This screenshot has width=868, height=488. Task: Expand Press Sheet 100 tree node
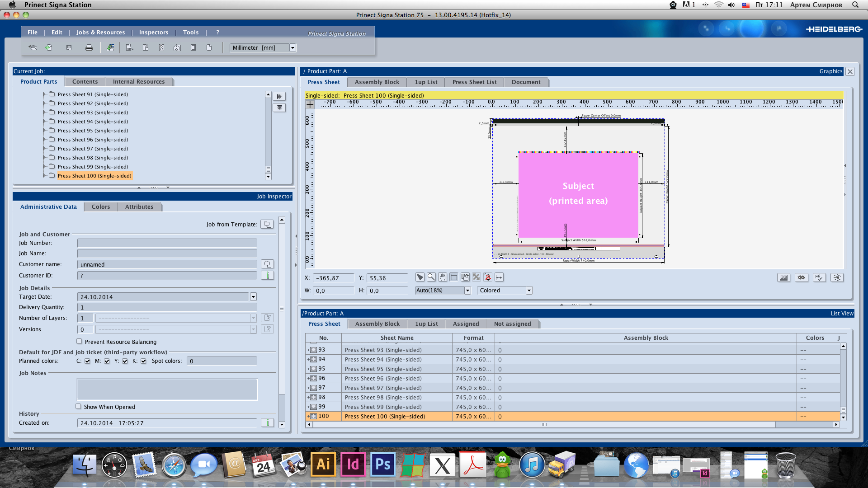44,176
